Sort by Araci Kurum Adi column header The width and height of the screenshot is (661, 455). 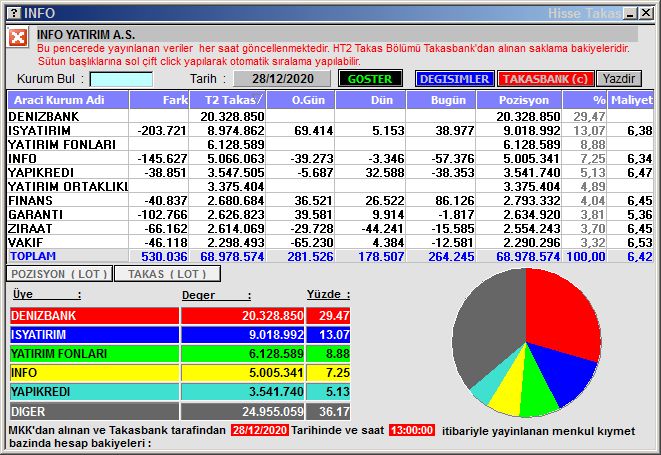68,100
